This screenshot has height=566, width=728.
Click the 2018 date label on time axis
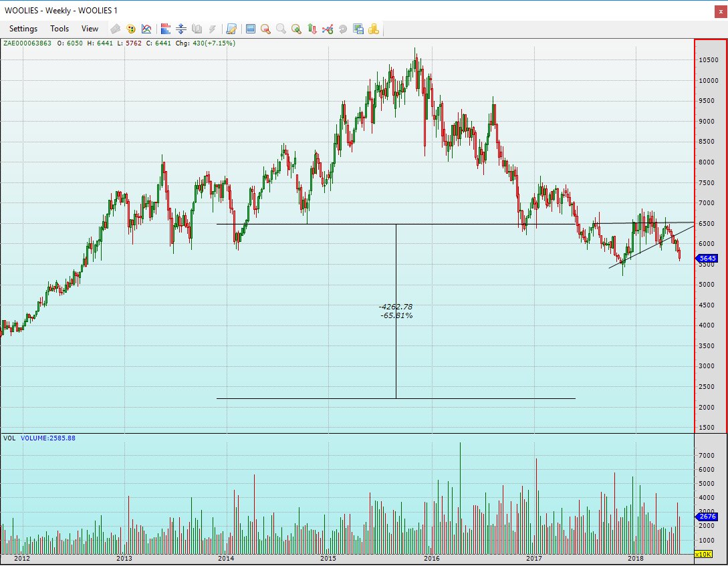pos(636,558)
